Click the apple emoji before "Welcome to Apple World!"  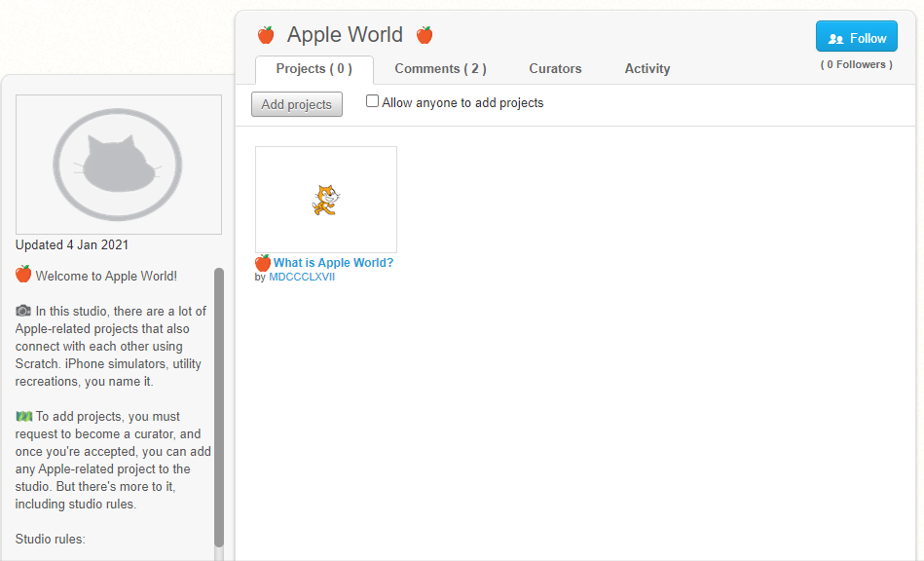[x=23, y=275]
